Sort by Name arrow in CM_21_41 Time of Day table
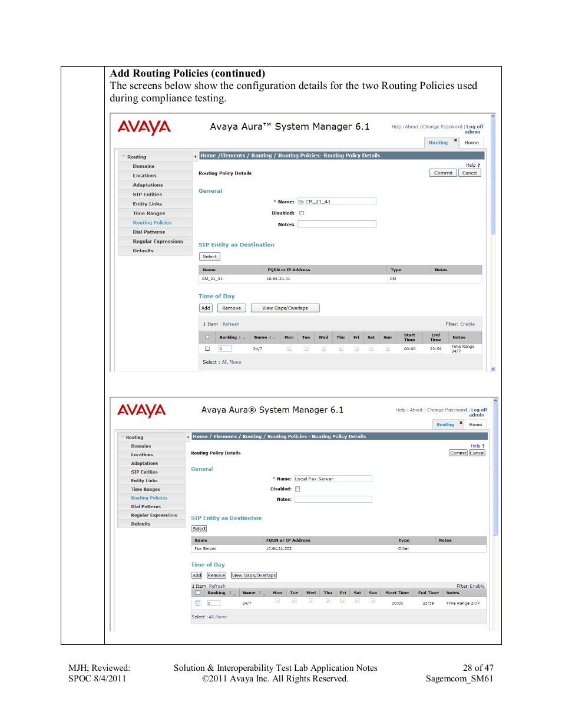562x728 pixels. point(274,338)
